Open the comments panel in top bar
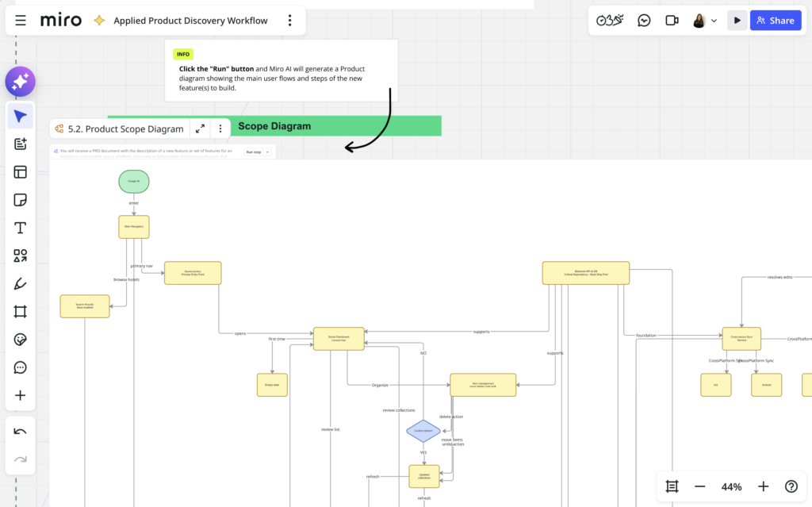 (644, 20)
